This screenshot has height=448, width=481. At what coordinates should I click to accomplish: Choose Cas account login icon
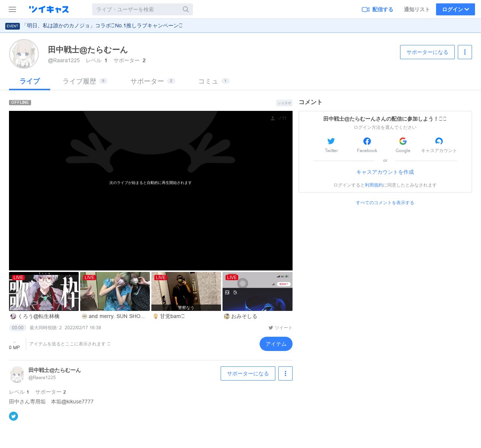point(439,141)
